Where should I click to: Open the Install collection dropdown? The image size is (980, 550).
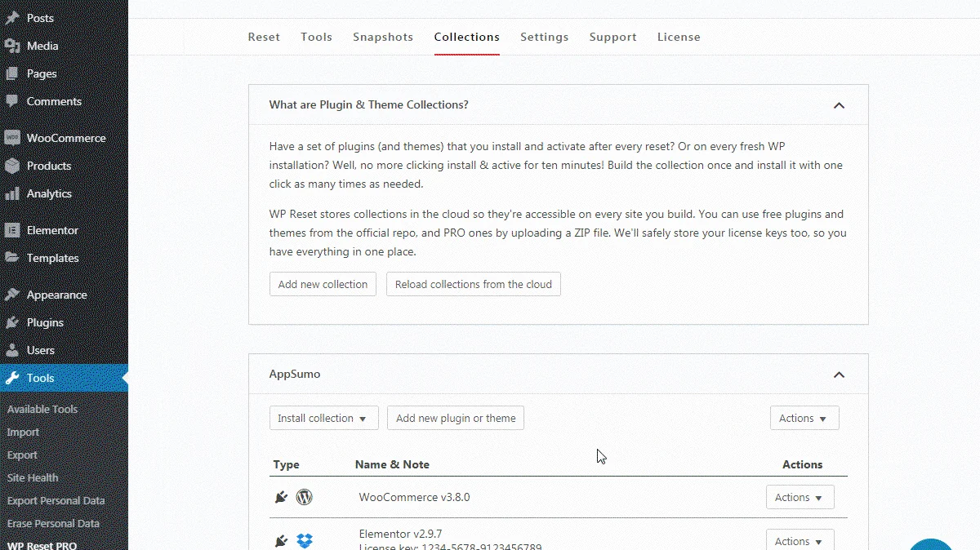click(x=324, y=418)
